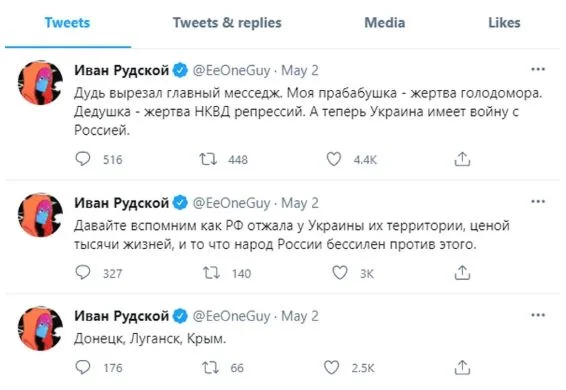
Task: Open @EeOneGuy handle link in first tweet
Action: [x=231, y=70]
